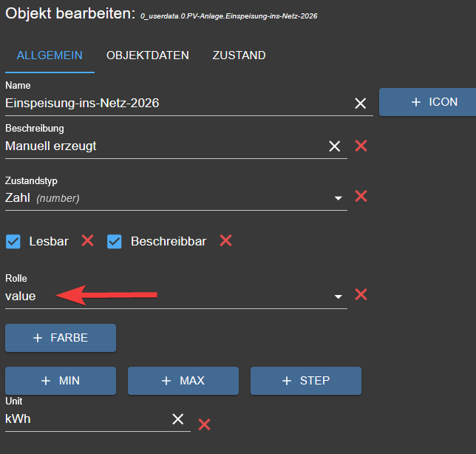The height and width of the screenshot is (454, 476).
Task: Add a minimum value with + MIN
Action: point(61,381)
